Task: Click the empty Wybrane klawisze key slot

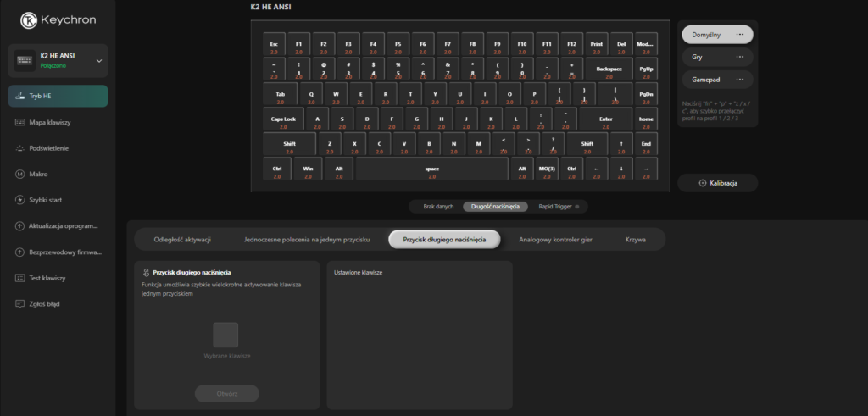Action: click(x=225, y=335)
